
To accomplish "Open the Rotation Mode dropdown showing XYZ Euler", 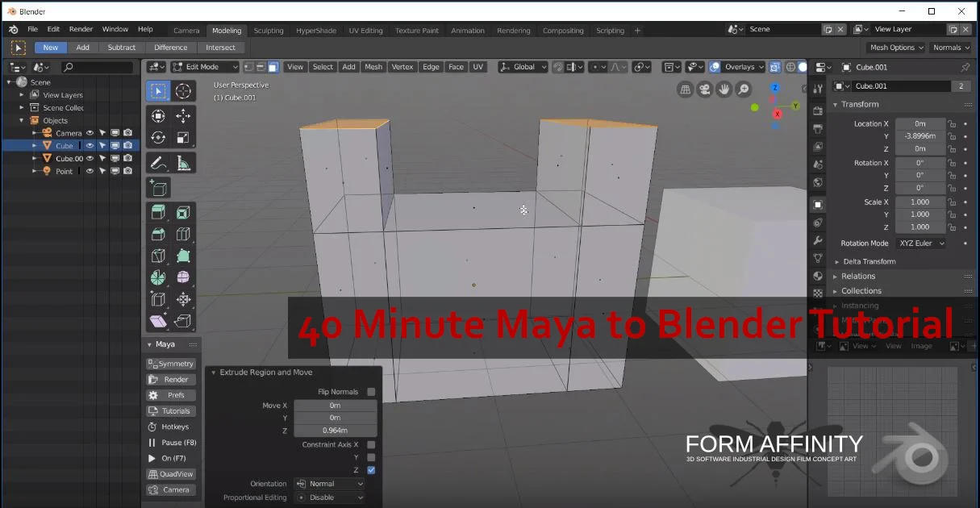I will tap(920, 243).
